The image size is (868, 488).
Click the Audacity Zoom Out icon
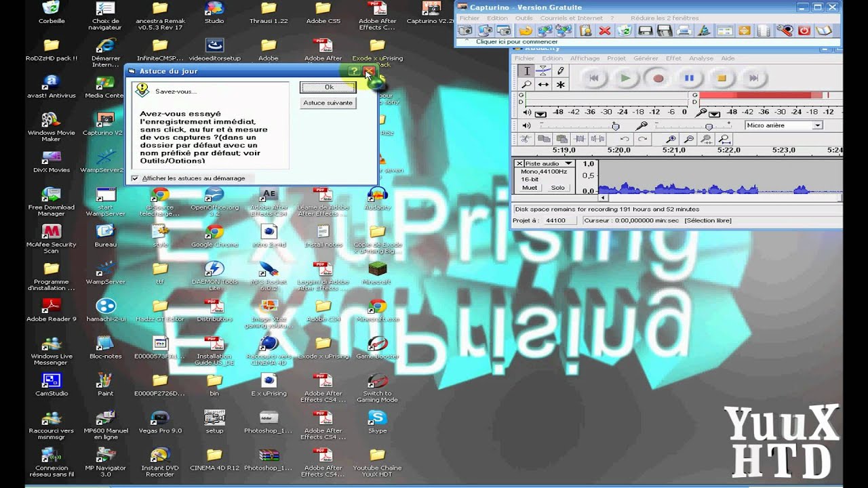click(x=689, y=139)
